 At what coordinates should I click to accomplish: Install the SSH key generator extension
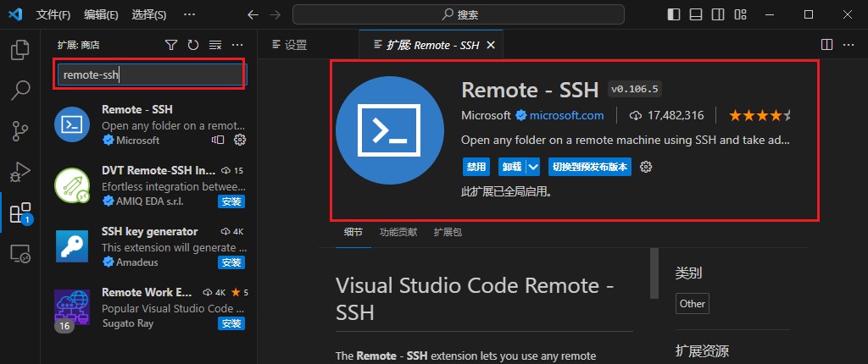tap(231, 262)
